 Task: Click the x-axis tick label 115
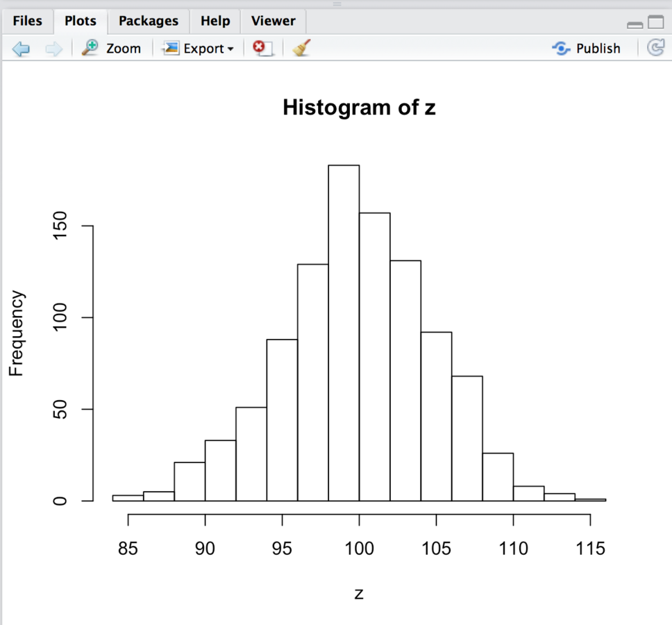click(x=590, y=549)
